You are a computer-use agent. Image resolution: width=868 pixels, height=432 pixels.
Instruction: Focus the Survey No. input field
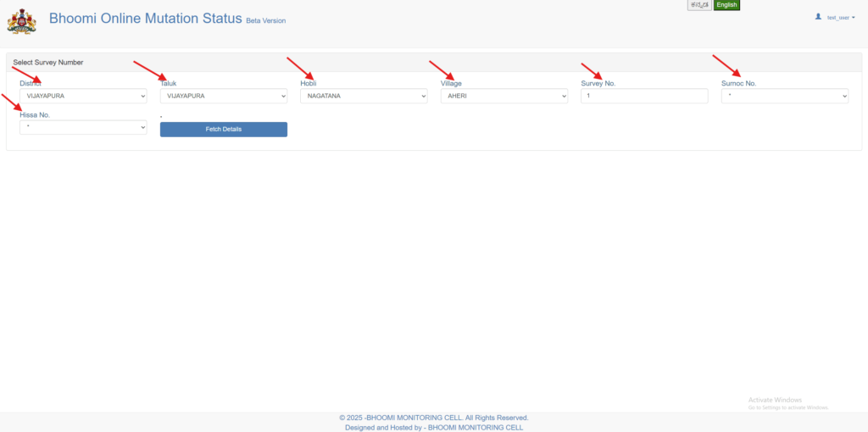coord(644,97)
